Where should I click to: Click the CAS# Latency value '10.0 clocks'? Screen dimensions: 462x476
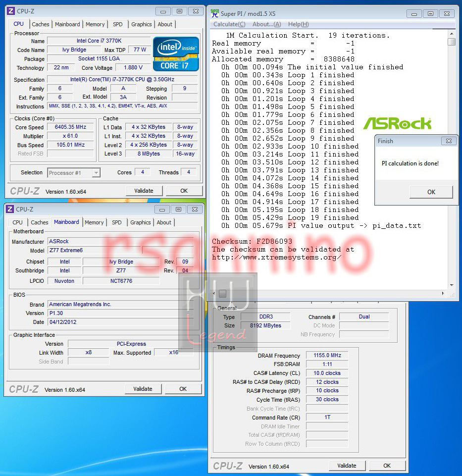coord(327,373)
